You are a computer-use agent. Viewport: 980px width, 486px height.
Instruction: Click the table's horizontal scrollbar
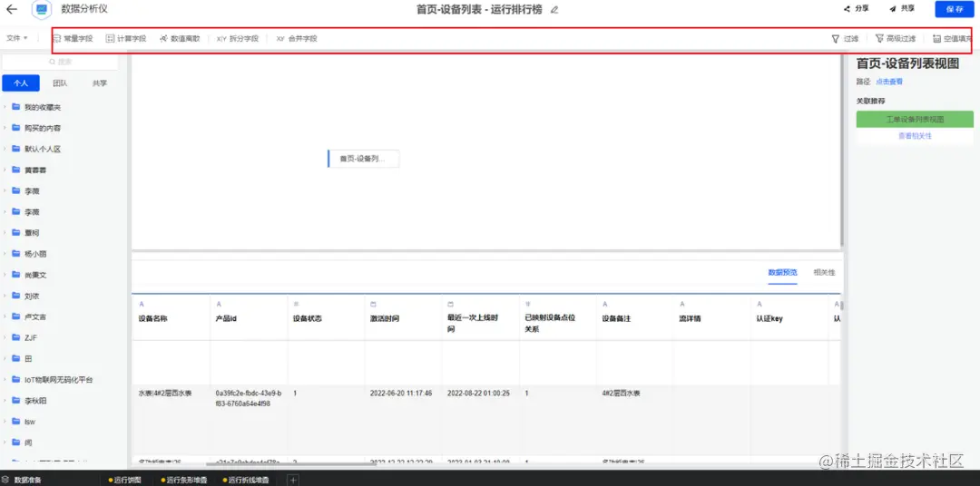click(291, 463)
